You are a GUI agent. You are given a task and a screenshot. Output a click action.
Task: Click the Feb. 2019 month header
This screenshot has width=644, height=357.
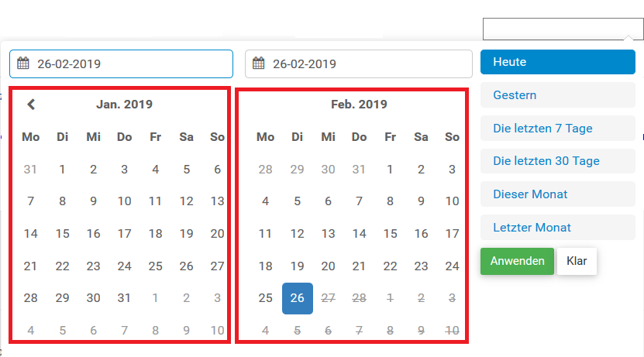click(359, 104)
